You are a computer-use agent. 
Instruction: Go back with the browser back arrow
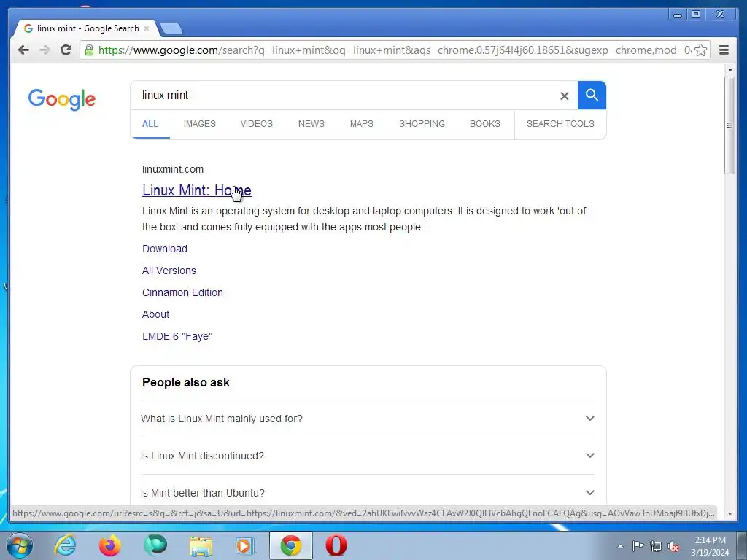[x=23, y=50]
